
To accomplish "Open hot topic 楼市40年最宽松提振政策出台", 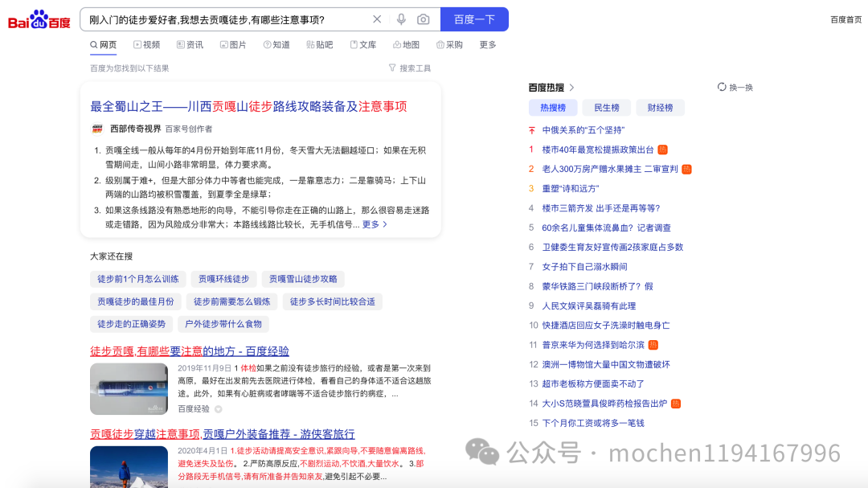I will click(x=598, y=150).
